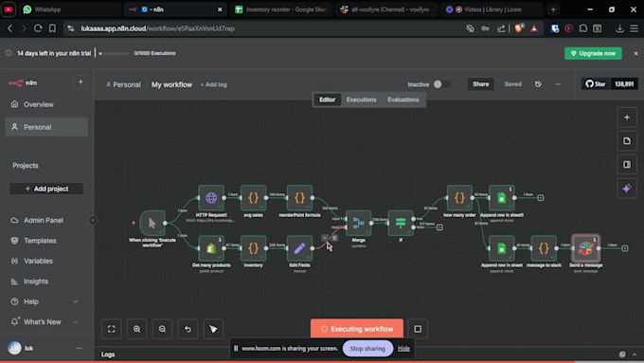Add a new node with plus button

click(x=627, y=118)
